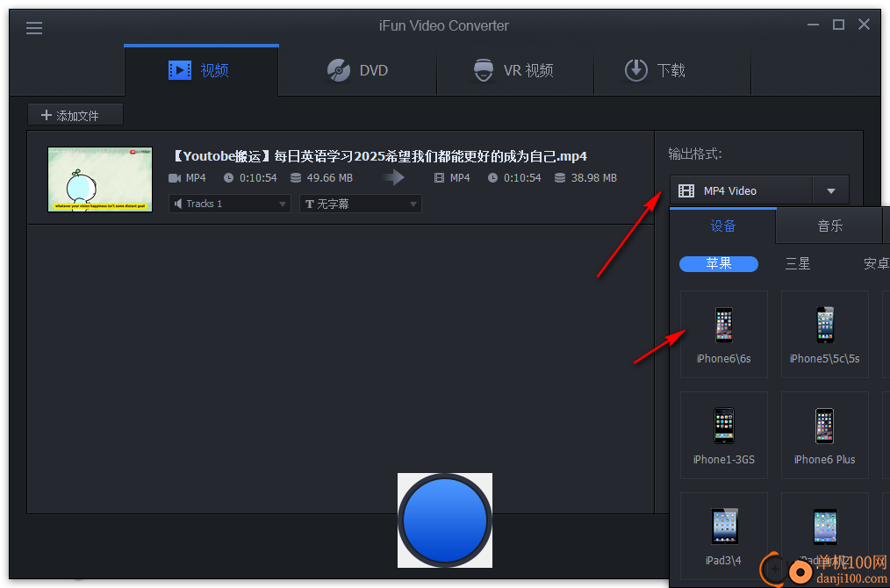Close the iFun Video Converter window
Image resolution: width=890 pixels, height=588 pixels.
tap(864, 25)
